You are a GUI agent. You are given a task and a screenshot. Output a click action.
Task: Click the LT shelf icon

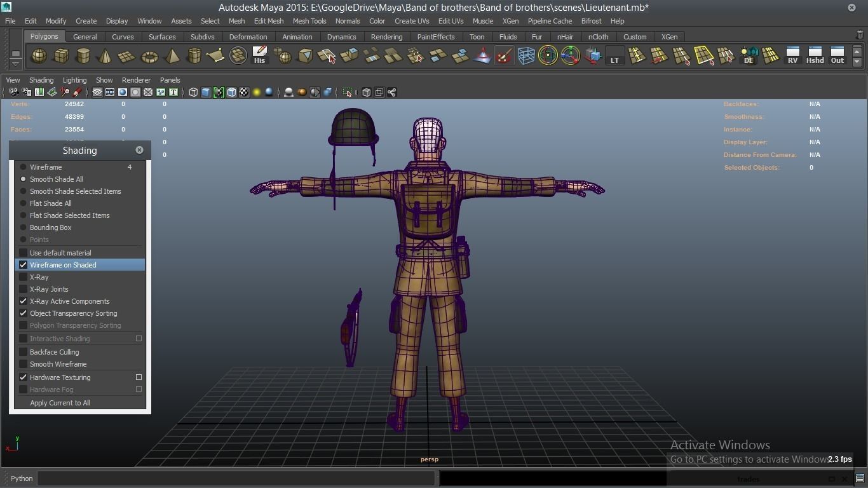(x=614, y=56)
